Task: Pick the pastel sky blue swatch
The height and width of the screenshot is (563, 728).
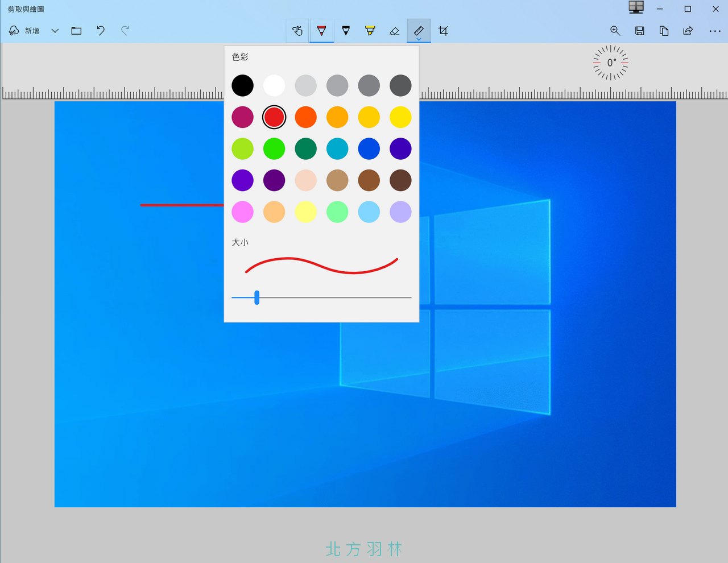Action: tap(369, 212)
